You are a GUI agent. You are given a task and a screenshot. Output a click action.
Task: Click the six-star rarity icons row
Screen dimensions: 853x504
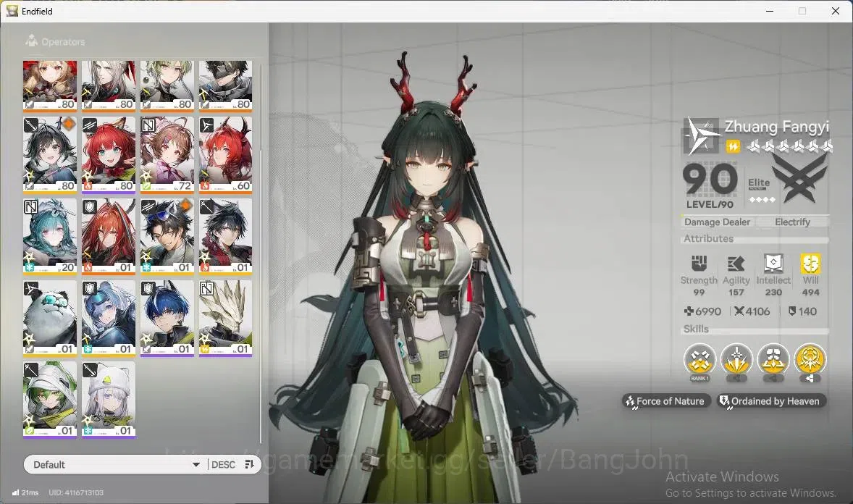[789, 146]
